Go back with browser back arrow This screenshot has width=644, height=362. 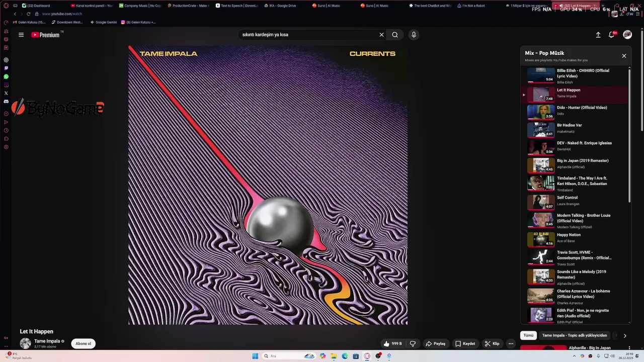[15, 14]
